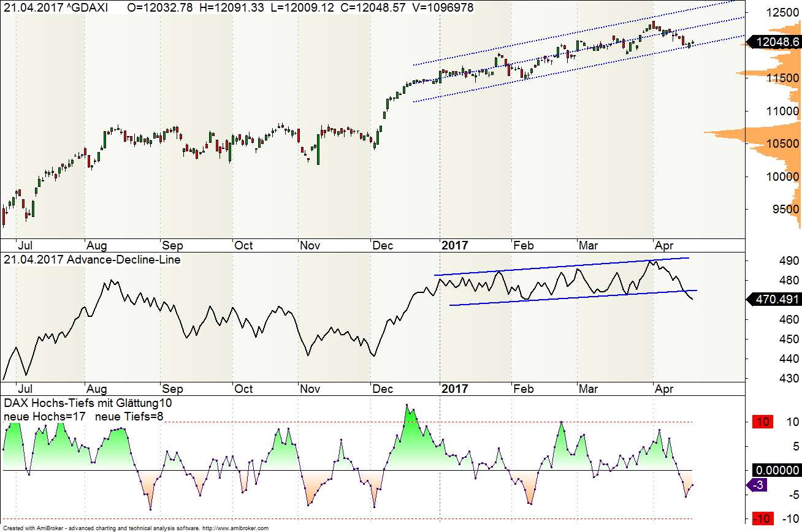Click the Feb label on price chart axis

coord(524,245)
